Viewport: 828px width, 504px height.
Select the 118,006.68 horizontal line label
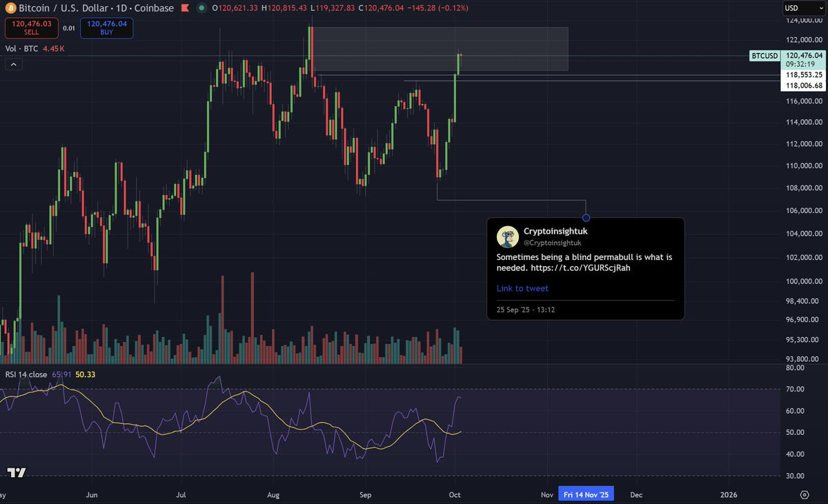click(804, 85)
